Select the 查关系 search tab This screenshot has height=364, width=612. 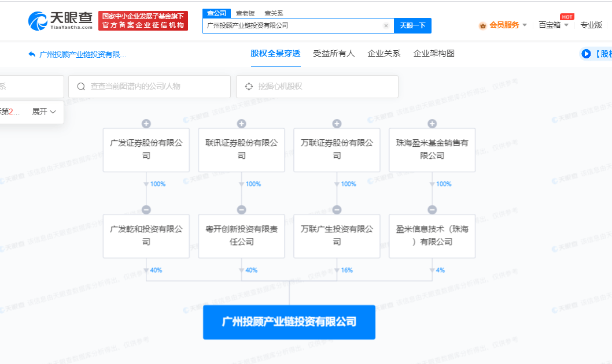point(274,13)
